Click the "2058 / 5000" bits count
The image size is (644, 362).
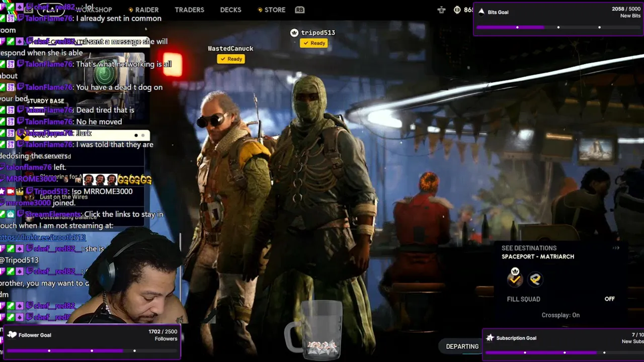click(626, 9)
